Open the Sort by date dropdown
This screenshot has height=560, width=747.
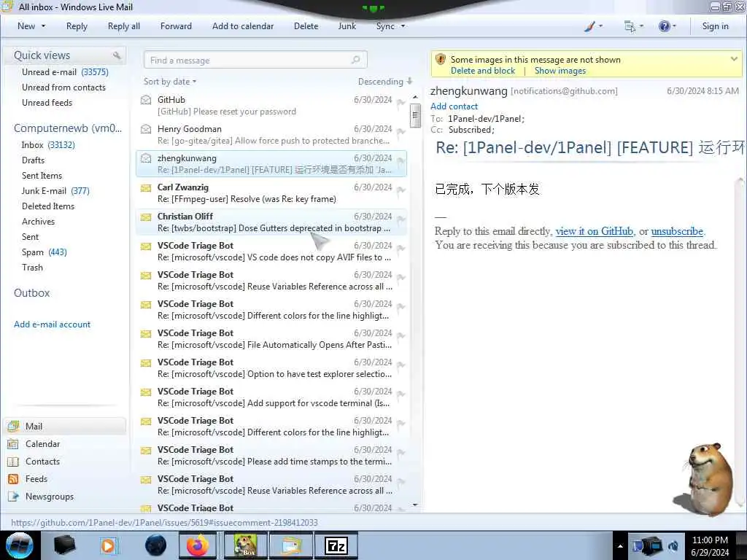tap(169, 82)
